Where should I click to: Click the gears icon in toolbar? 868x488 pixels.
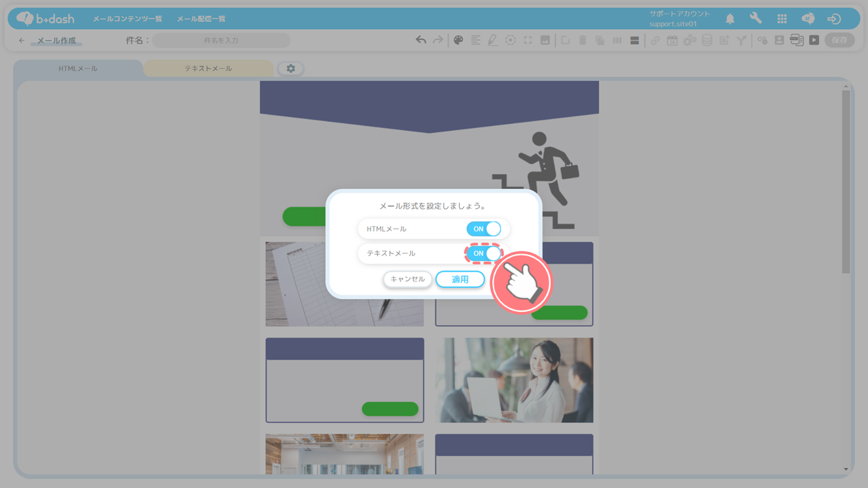coord(690,40)
